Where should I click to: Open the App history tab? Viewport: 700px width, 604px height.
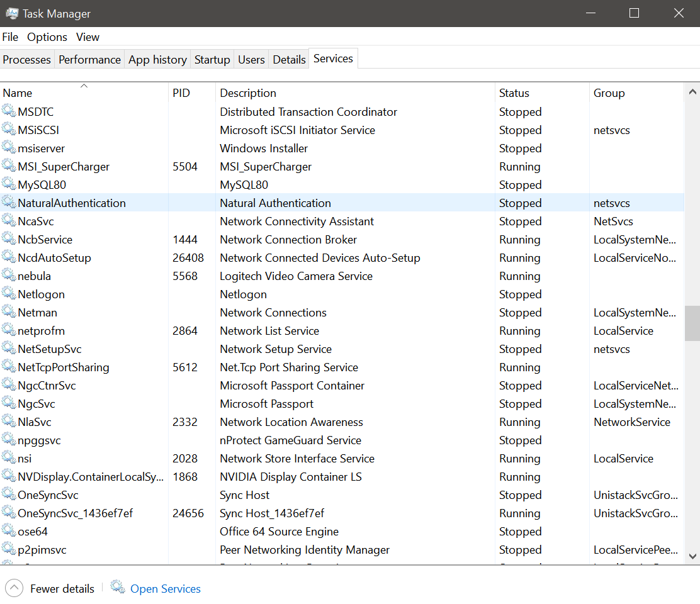click(157, 59)
